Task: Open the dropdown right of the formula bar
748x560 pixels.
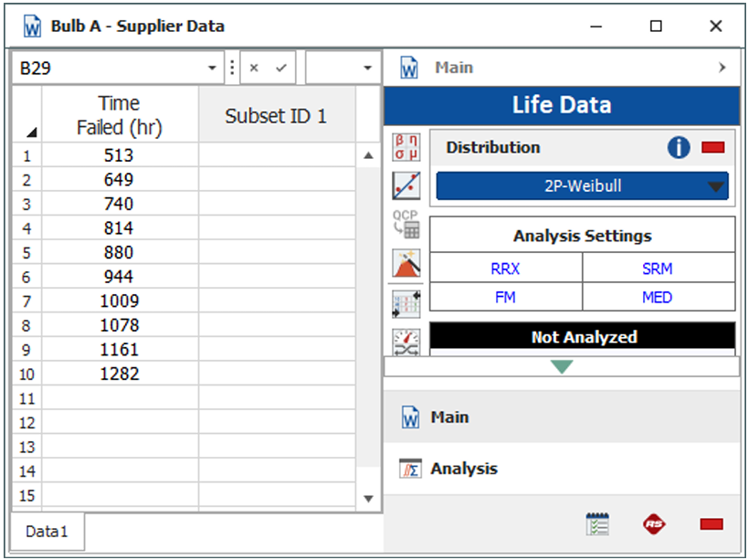Action: coord(367,69)
